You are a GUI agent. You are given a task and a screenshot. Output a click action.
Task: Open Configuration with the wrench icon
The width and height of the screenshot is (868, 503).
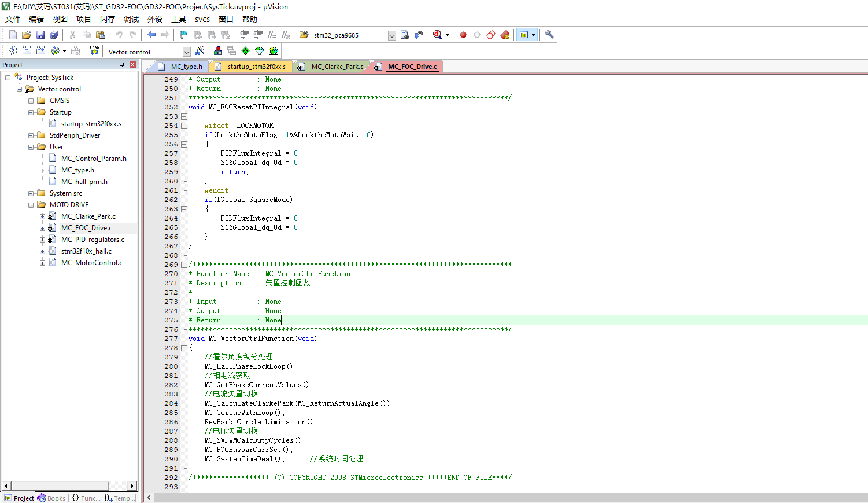(549, 35)
